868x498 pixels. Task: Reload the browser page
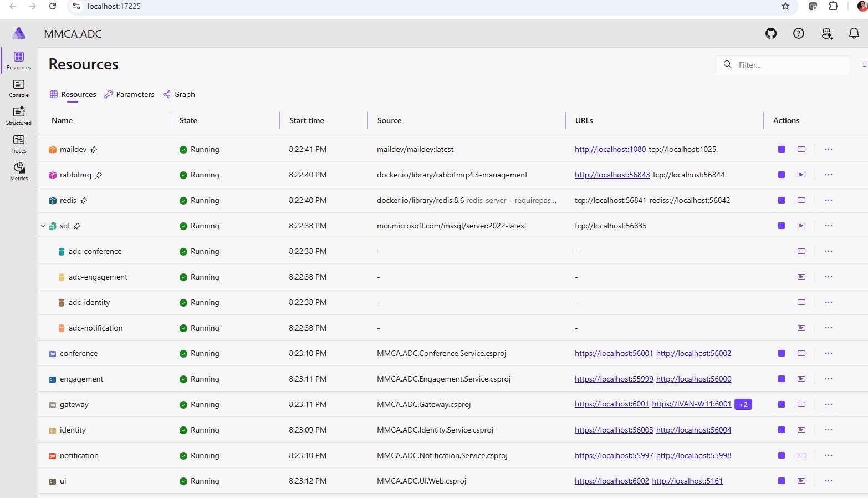tap(53, 6)
